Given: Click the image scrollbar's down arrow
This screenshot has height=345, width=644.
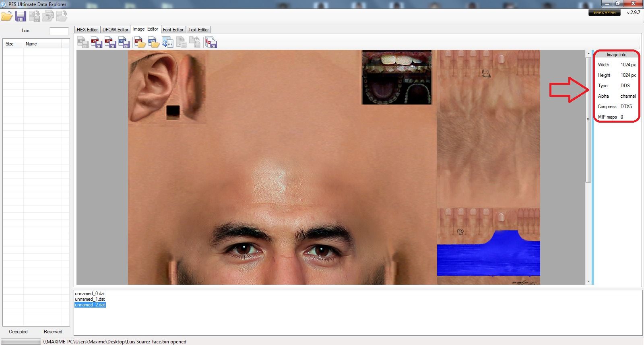Looking at the screenshot, I should coord(588,281).
